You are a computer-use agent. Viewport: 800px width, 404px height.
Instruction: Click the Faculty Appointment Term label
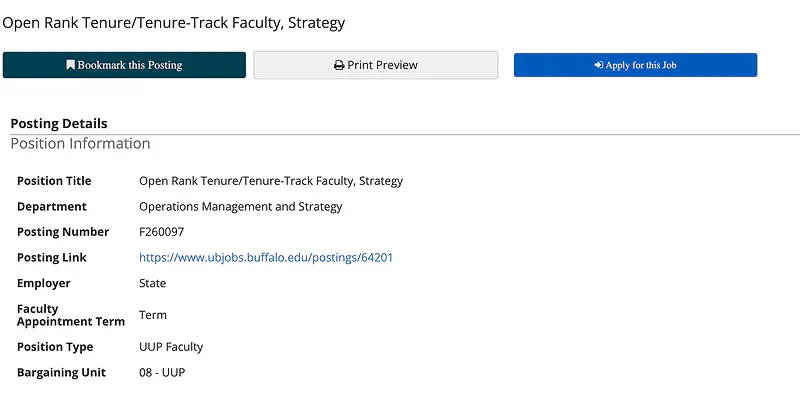click(70, 315)
